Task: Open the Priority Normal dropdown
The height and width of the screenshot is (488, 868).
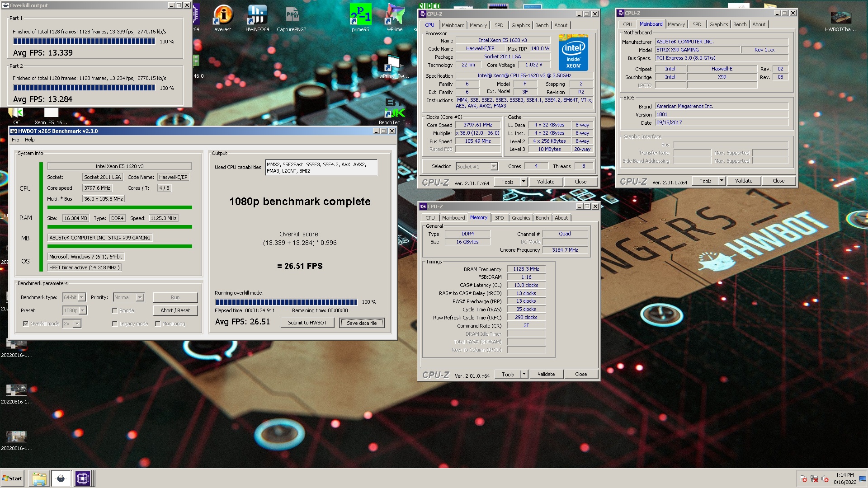Action: 128,297
